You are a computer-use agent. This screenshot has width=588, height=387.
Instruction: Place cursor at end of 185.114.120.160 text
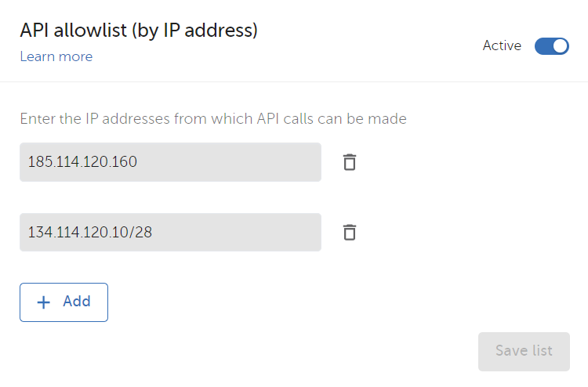[x=139, y=162]
